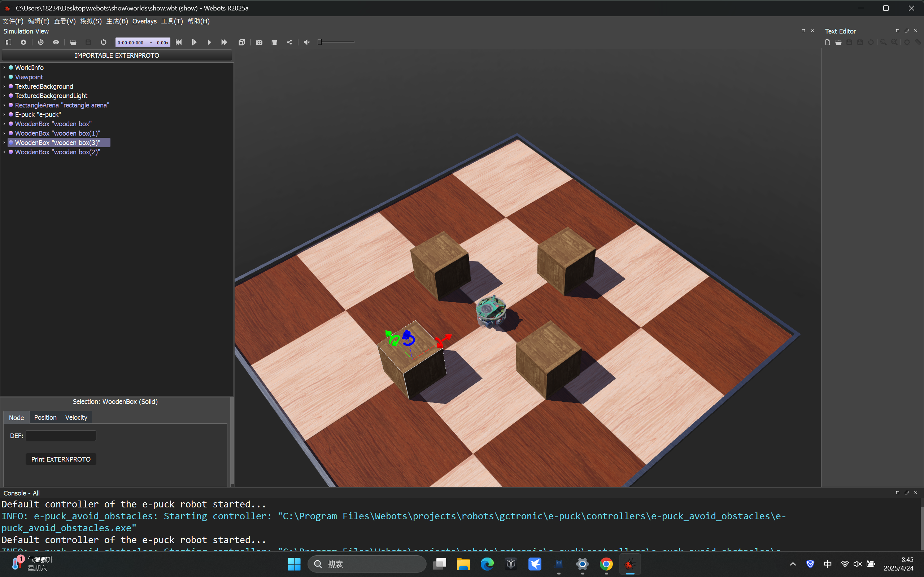Expand RectangleArena "rectangle arena" node arrow
Screen dimensions: 924x577
(x=4, y=105)
